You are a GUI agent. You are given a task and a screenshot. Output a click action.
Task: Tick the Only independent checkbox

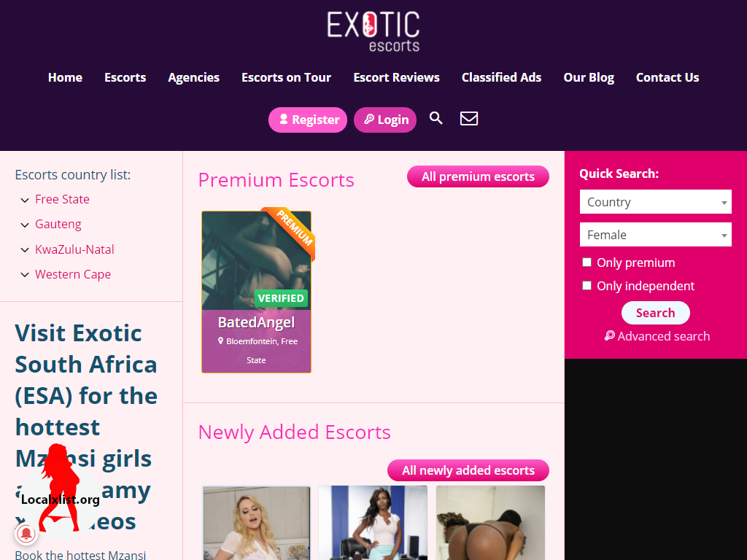tap(587, 286)
